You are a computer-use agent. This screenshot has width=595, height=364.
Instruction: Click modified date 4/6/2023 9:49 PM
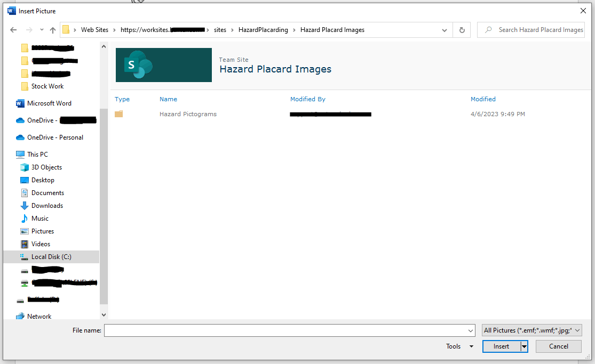tap(498, 114)
